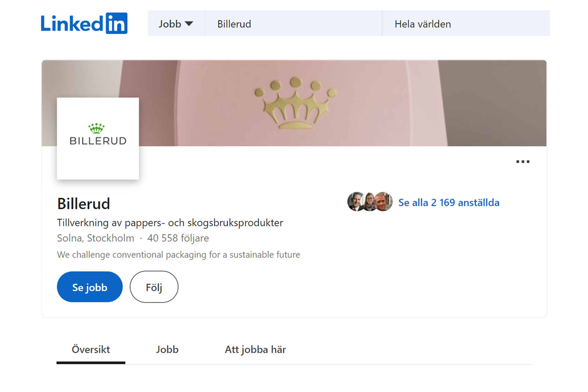Click the sustainable future tagline text

coord(178,254)
